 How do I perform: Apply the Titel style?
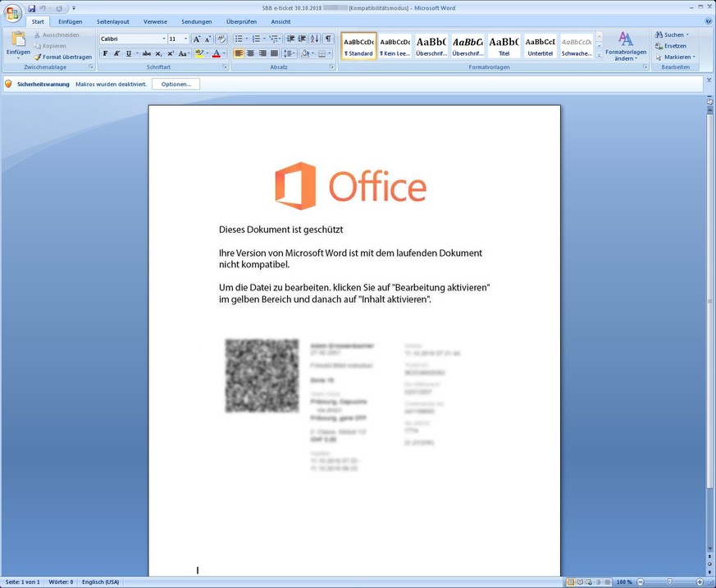point(504,46)
